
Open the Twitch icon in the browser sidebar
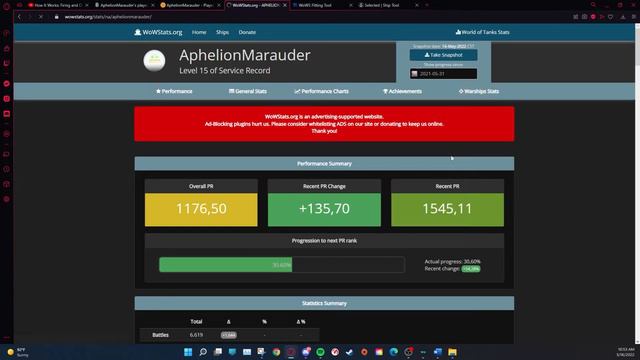[7, 63]
